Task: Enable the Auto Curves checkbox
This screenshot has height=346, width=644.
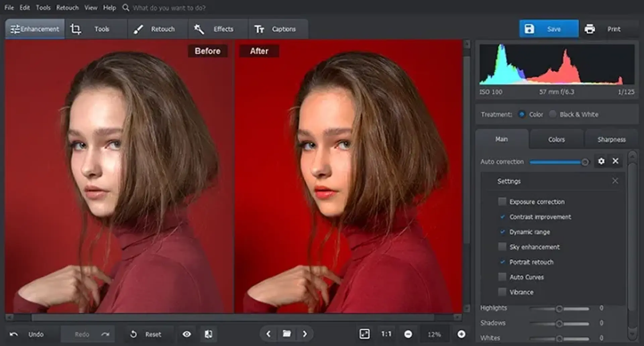Action: (x=502, y=277)
